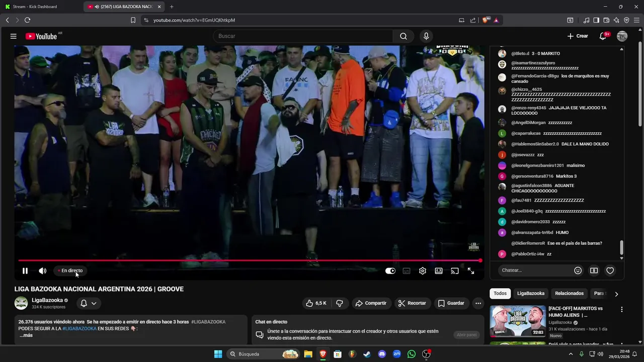This screenshot has height=362, width=644.
Task: Click the Compartir share button
Action: [371, 303]
